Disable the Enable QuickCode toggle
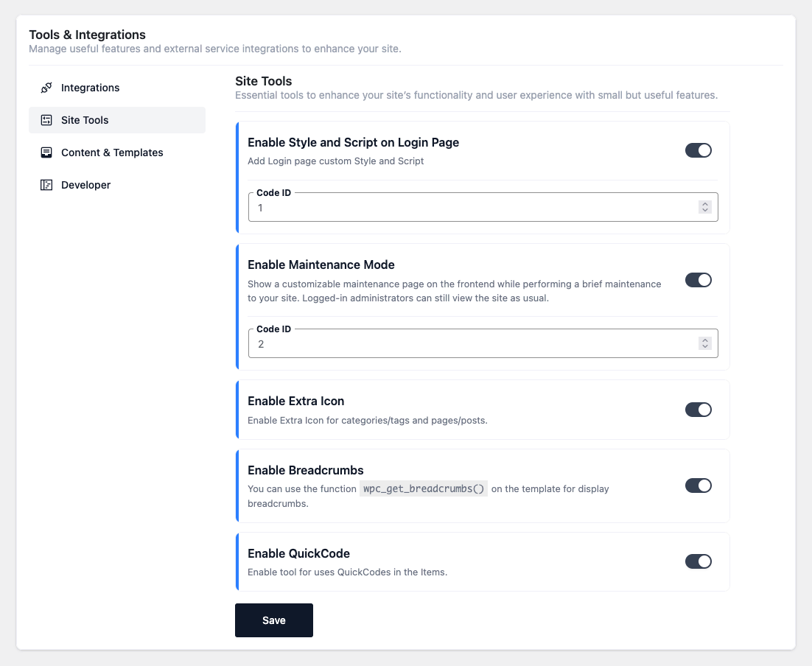Screen dimensions: 812x666 coord(698,561)
